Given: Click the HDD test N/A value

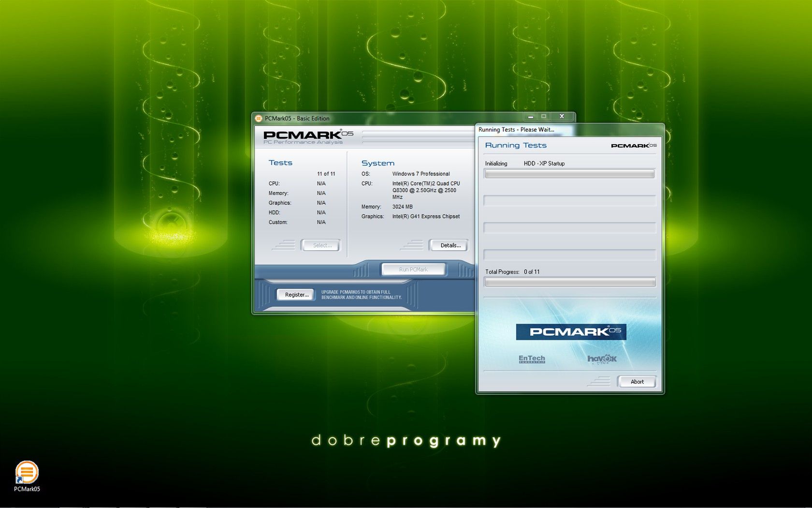Looking at the screenshot, I should [321, 212].
